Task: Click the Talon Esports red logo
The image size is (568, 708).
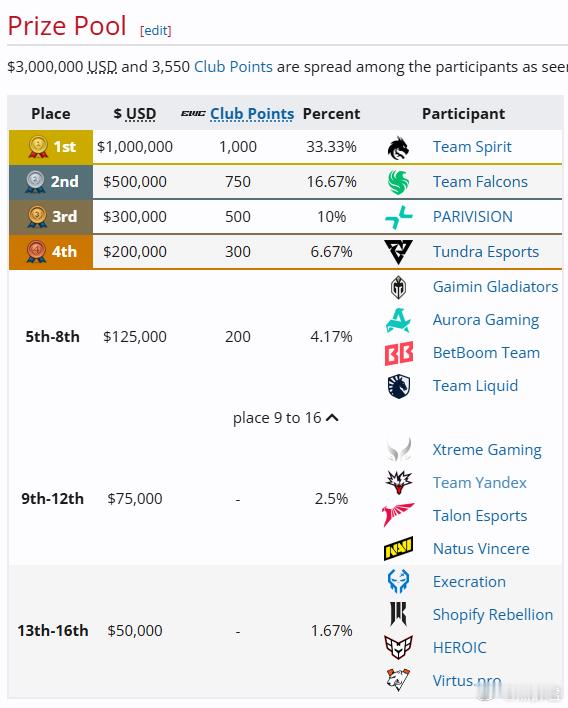Action: (397, 515)
